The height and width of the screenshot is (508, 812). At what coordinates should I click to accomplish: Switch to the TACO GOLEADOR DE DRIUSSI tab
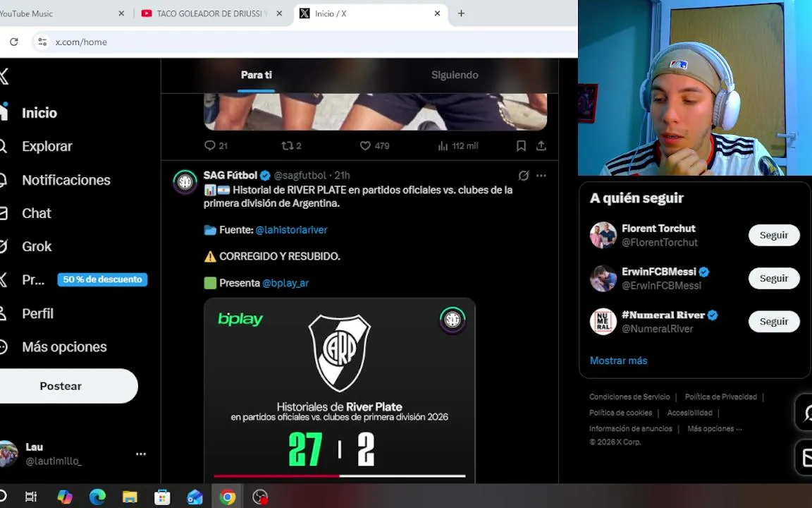pos(212,13)
